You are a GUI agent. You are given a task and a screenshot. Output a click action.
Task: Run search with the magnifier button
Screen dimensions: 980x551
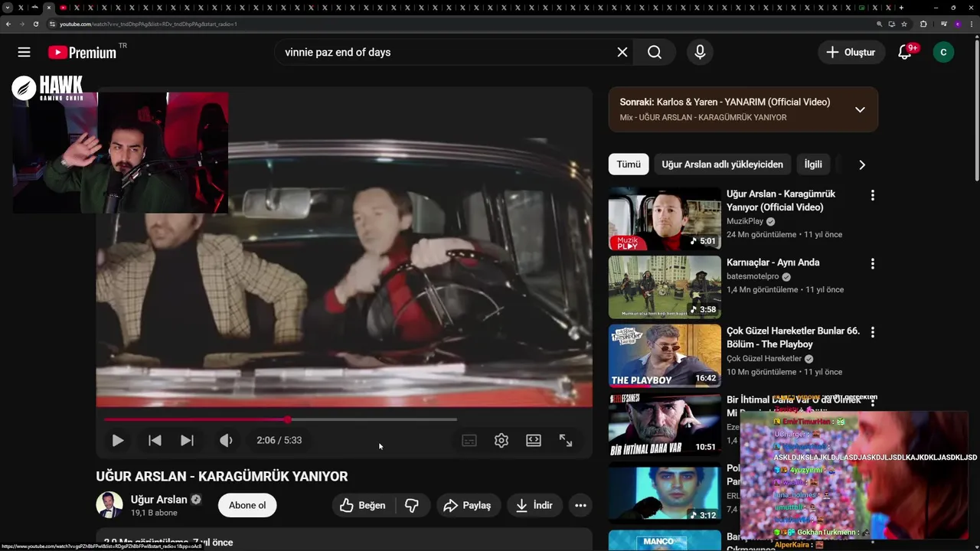tap(655, 52)
